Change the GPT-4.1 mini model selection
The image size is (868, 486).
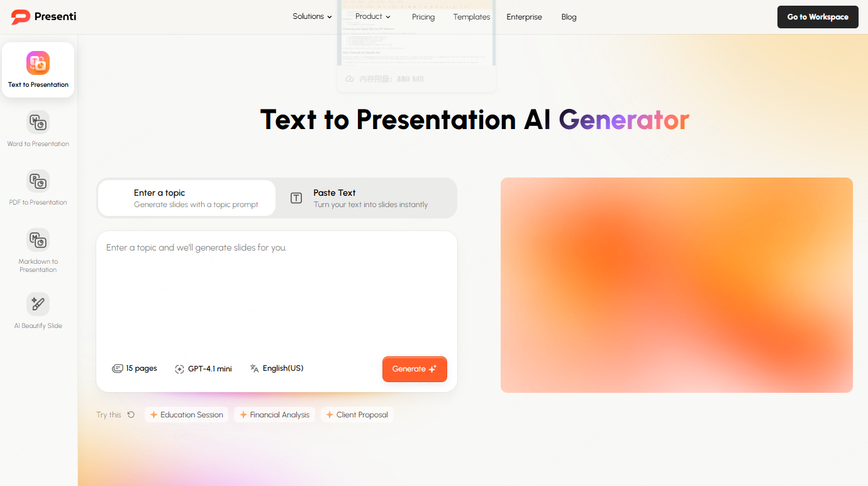pyautogui.click(x=203, y=368)
